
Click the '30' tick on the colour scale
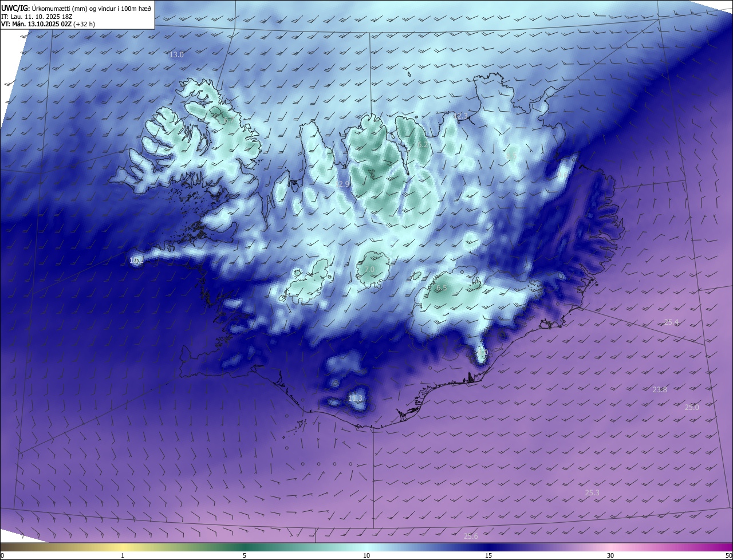[x=610, y=555]
